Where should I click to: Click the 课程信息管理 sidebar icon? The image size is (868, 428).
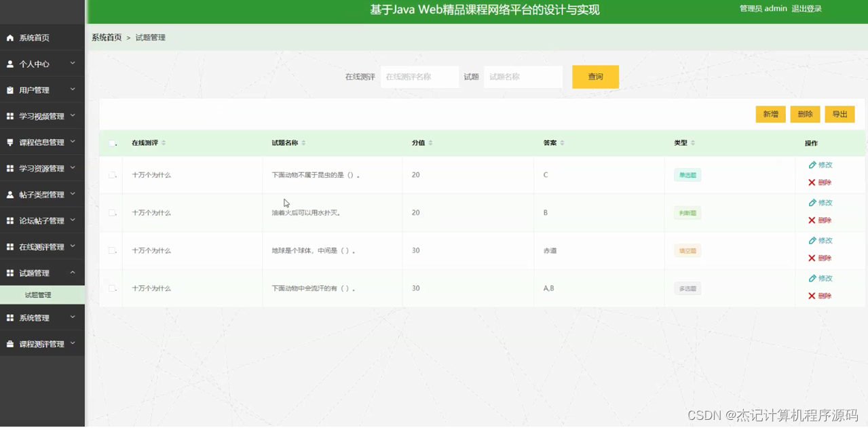[10, 142]
